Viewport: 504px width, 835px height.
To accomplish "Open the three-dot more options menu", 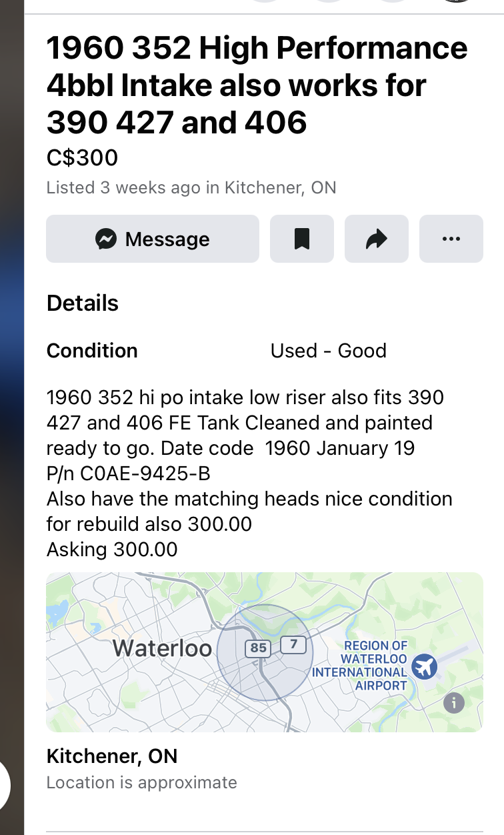I will [451, 239].
